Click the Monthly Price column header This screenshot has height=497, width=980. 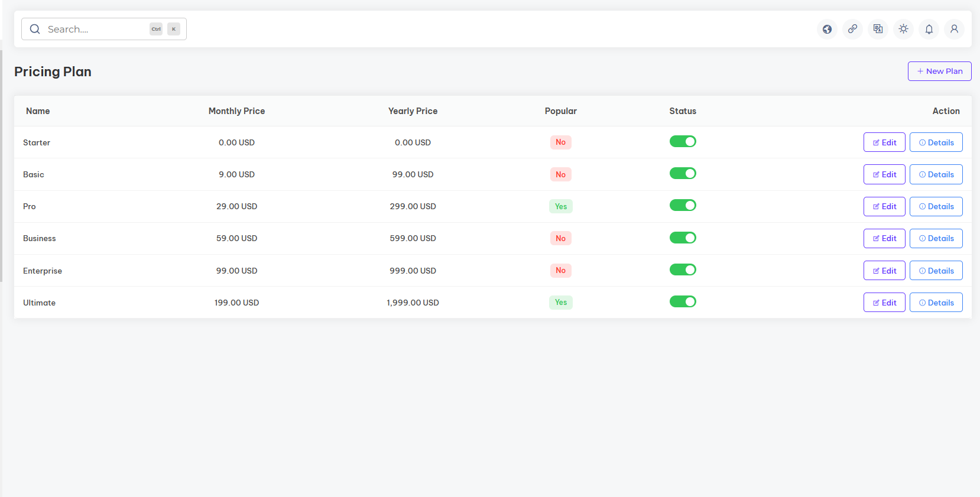click(x=236, y=111)
